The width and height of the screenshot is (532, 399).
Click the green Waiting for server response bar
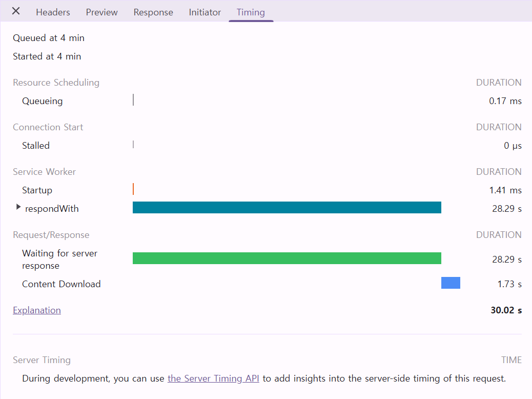pyautogui.click(x=287, y=258)
